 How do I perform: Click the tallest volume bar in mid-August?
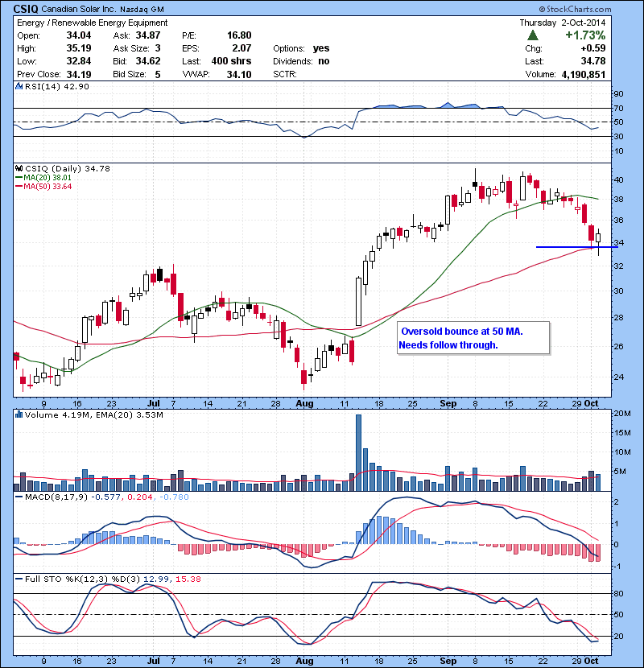coord(358,452)
